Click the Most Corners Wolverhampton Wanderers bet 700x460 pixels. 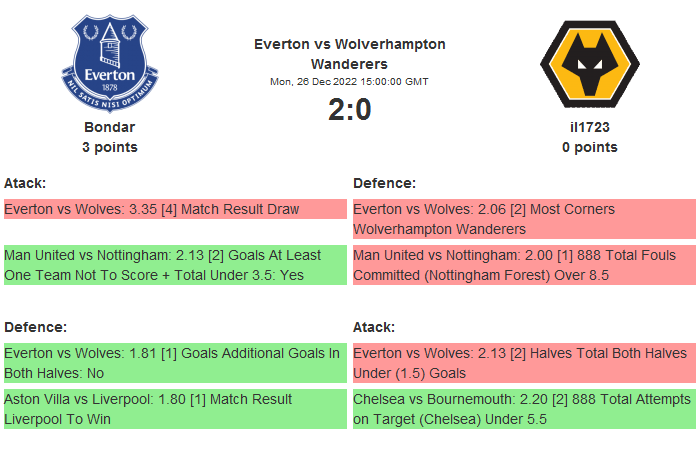point(524,219)
